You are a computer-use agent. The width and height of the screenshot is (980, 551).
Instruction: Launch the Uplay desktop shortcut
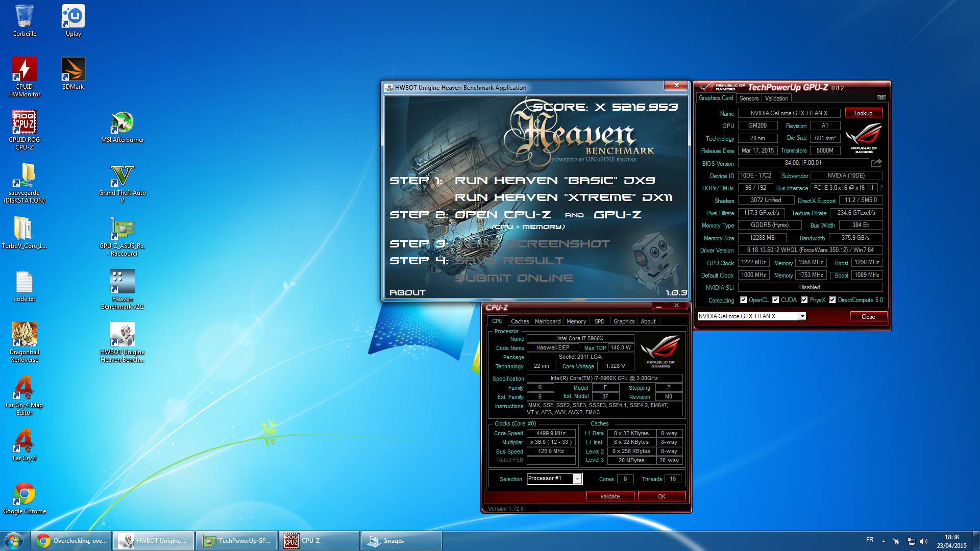pos(73,21)
